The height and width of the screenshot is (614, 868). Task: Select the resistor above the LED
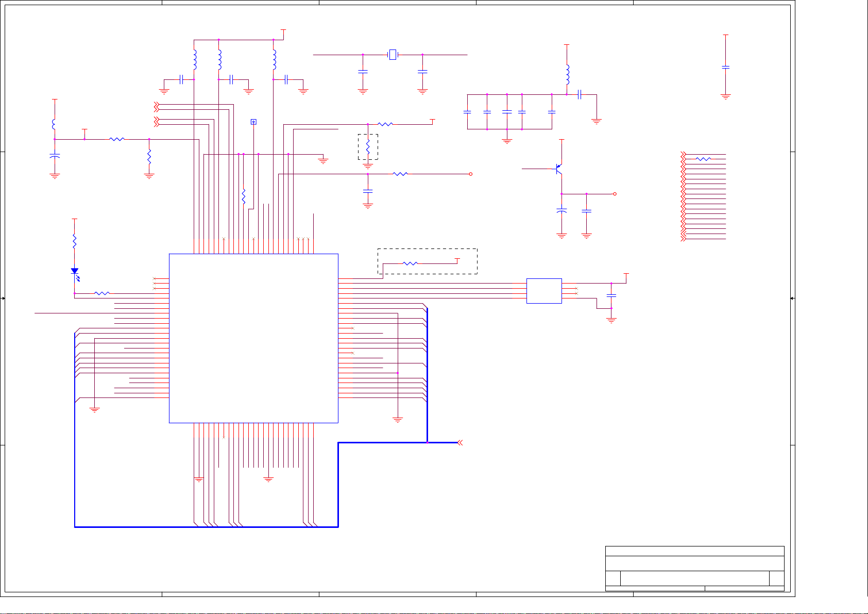pyautogui.click(x=75, y=241)
